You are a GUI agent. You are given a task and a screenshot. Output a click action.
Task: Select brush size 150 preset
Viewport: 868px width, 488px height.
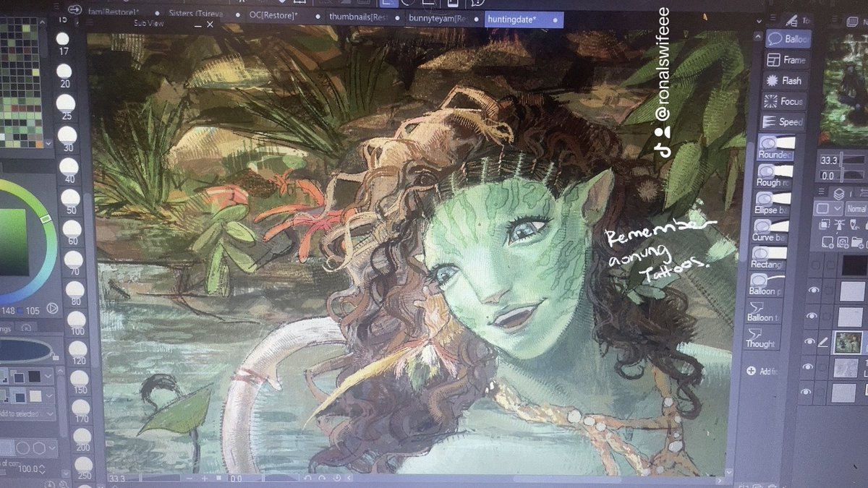click(80, 381)
